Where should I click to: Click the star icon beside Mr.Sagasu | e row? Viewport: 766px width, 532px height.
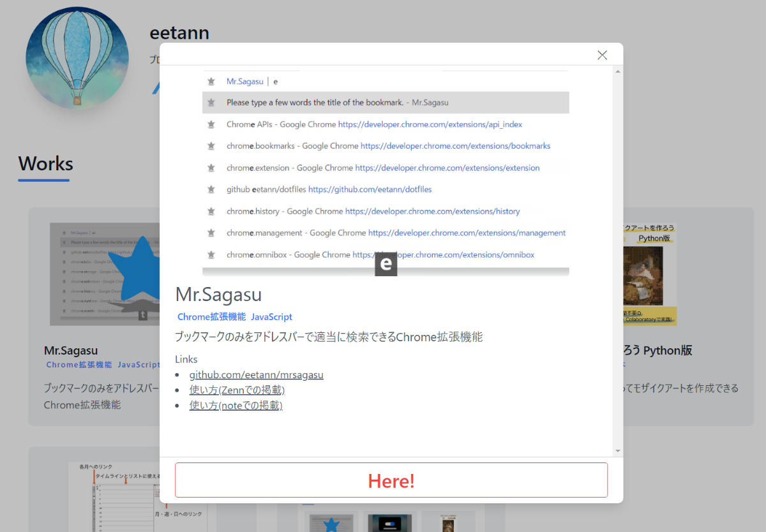(x=211, y=81)
